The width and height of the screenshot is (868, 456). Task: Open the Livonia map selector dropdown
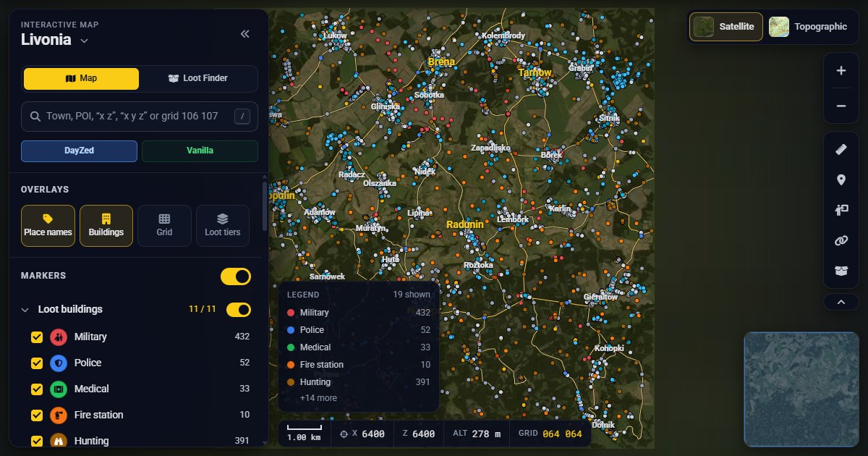pyautogui.click(x=55, y=40)
